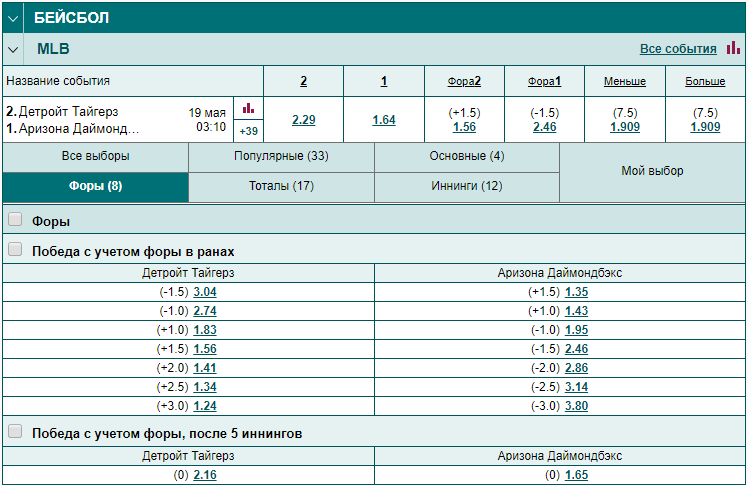Select Detroit (+3.0) odds 1.24
This screenshot has width=748, height=485.
tap(205, 406)
